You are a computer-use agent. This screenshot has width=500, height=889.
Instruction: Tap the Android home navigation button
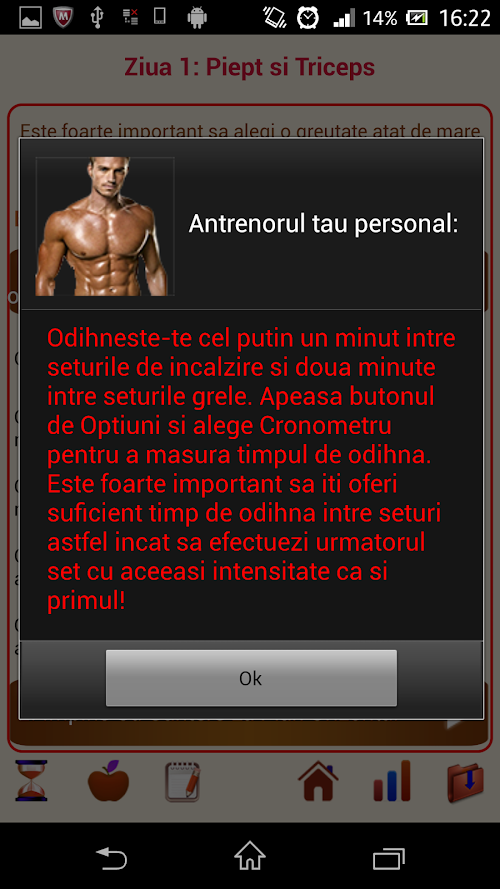[x=250, y=855]
